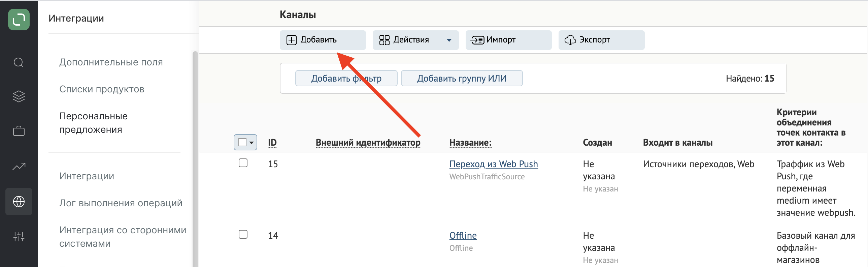Click WebPushTrafficSource system name text
The width and height of the screenshot is (868, 267).
tap(487, 177)
